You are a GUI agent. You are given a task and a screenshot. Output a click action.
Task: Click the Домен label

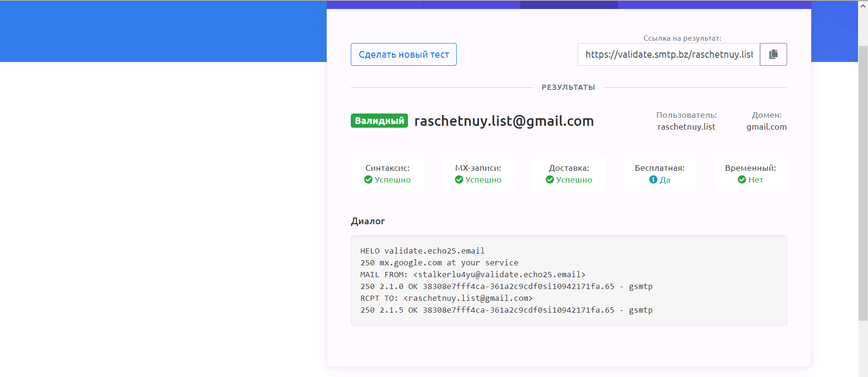pos(767,115)
